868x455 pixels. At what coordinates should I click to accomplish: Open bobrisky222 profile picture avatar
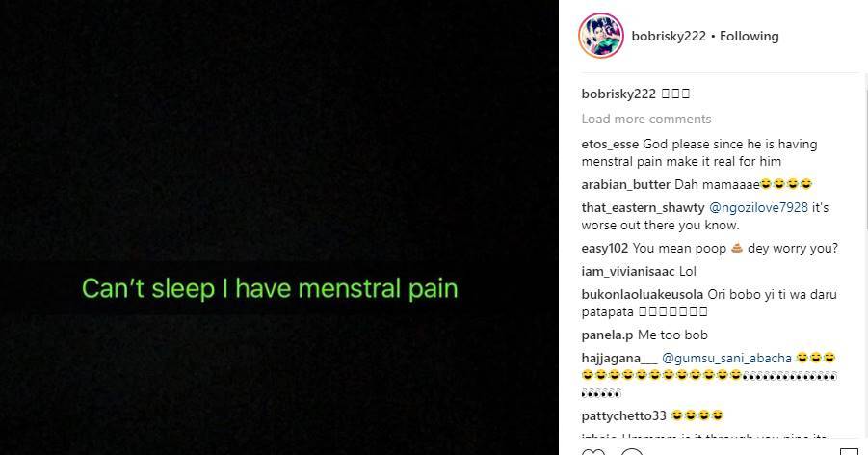[x=601, y=36]
